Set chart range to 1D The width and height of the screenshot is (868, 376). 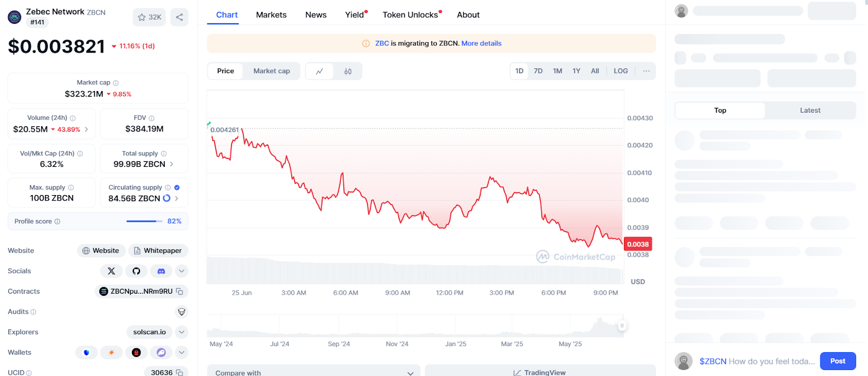click(519, 71)
